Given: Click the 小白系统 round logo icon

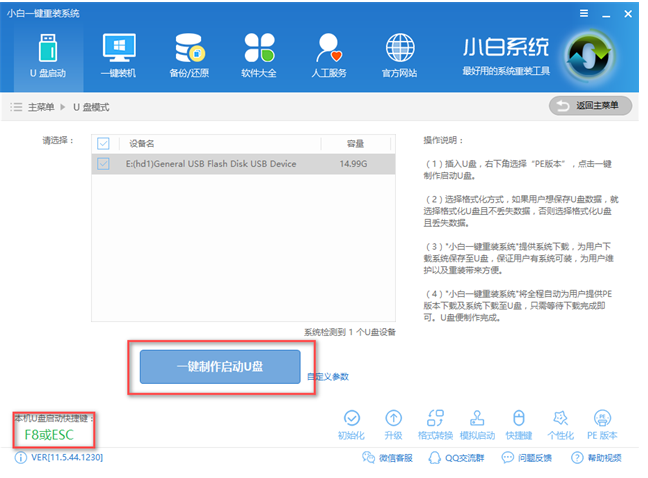Looking at the screenshot, I should pyautogui.click(x=589, y=55).
